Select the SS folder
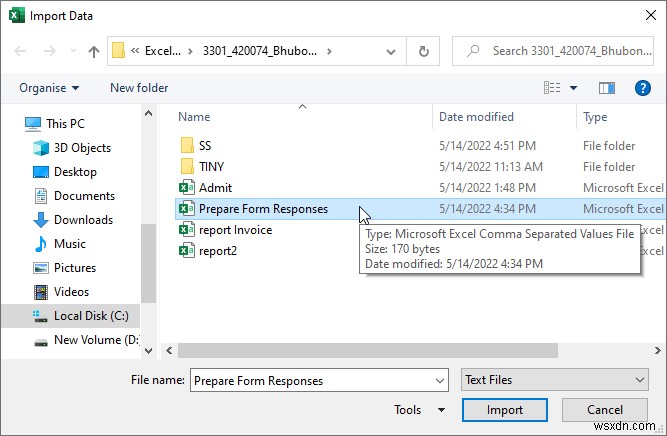The image size is (667, 436). coord(205,146)
